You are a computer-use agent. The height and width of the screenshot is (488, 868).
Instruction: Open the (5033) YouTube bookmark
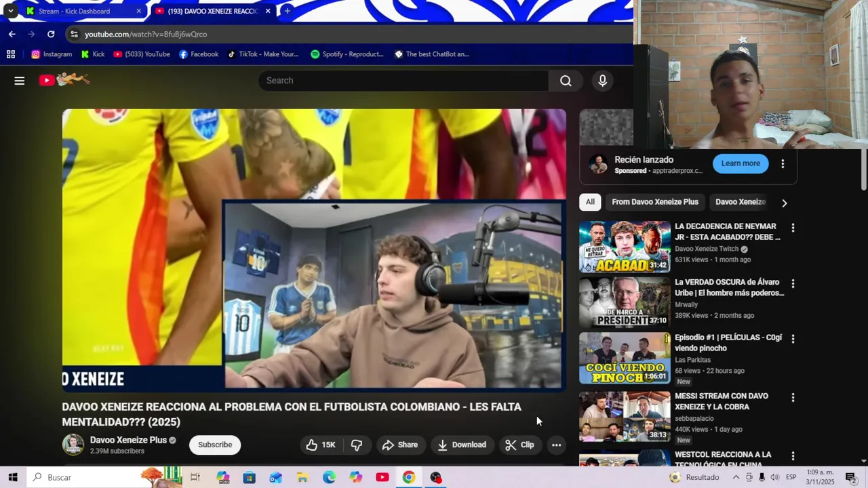pyautogui.click(x=142, y=54)
